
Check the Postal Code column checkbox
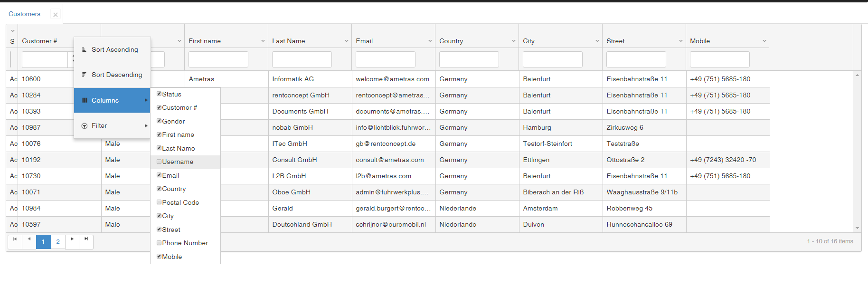[159, 202]
